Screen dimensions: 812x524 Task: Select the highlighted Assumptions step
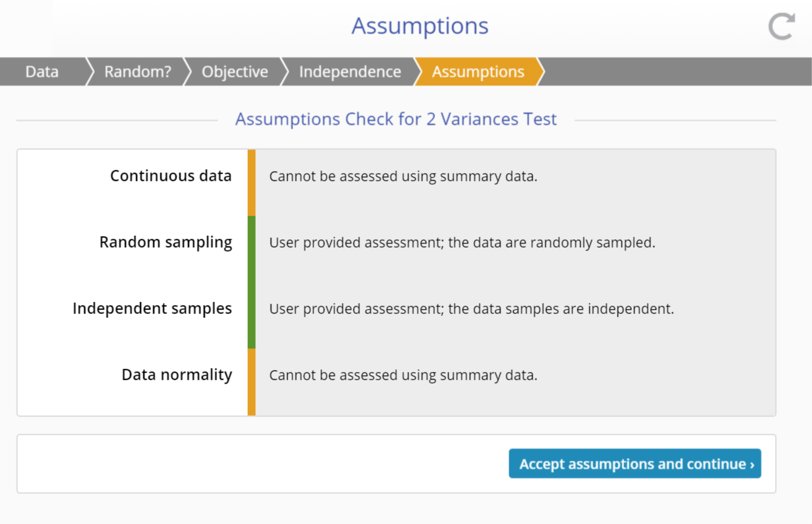(478, 72)
